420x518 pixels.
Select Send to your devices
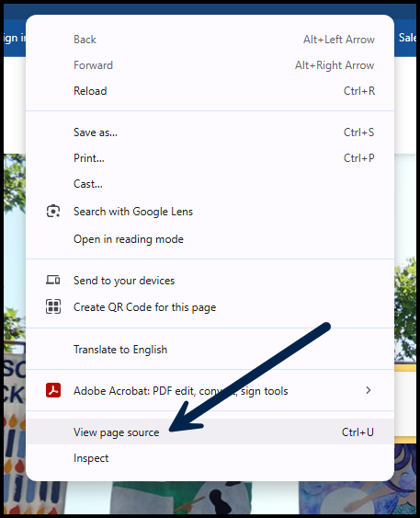[x=210, y=281]
